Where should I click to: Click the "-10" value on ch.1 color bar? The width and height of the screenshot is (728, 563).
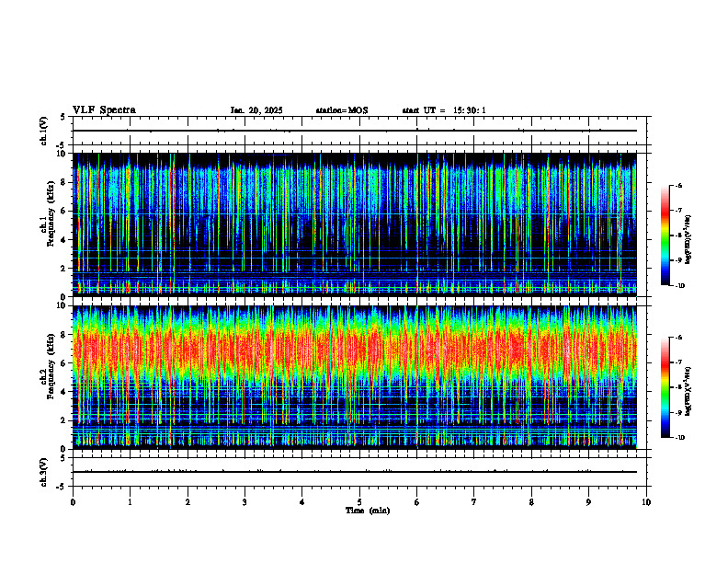coord(679,286)
